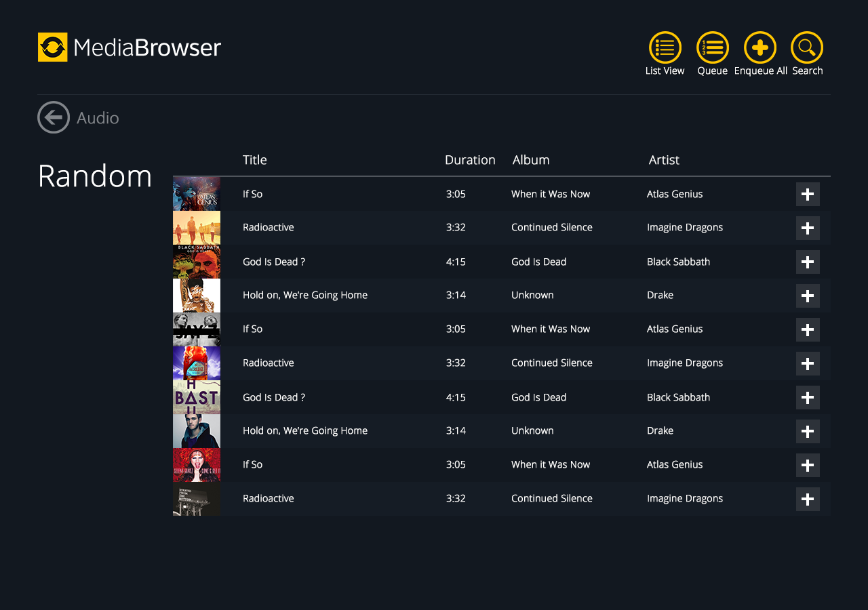The height and width of the screenshot is (610, 868).
Task: Open the hooded man album thumbnail
Action: [197, 431]
